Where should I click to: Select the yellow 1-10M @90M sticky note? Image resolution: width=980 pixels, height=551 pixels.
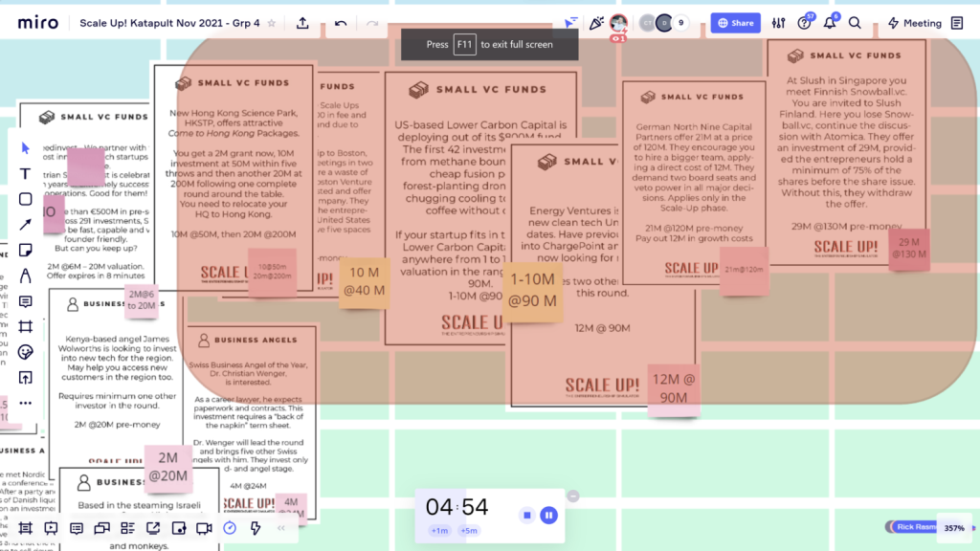click(535, 290)
